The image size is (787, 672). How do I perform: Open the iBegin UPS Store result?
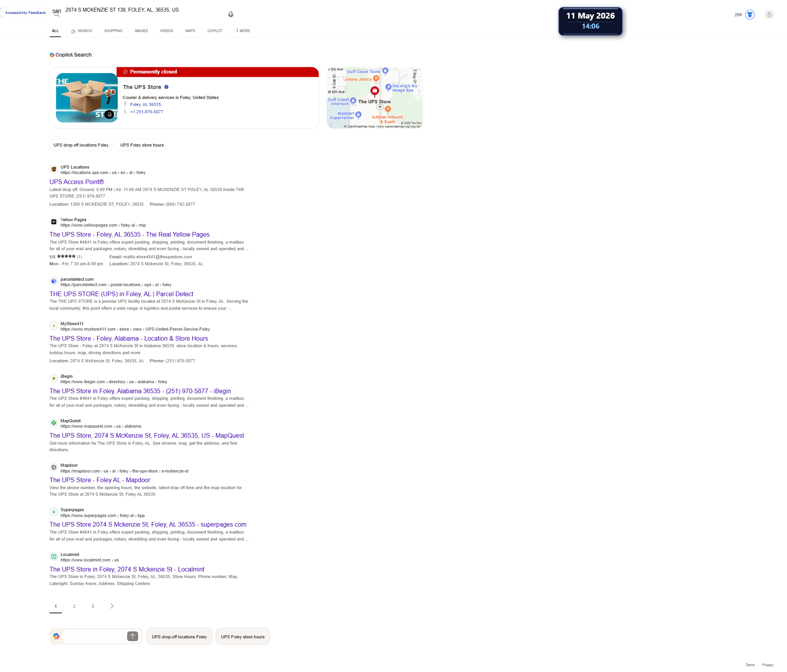pos(140,391)
